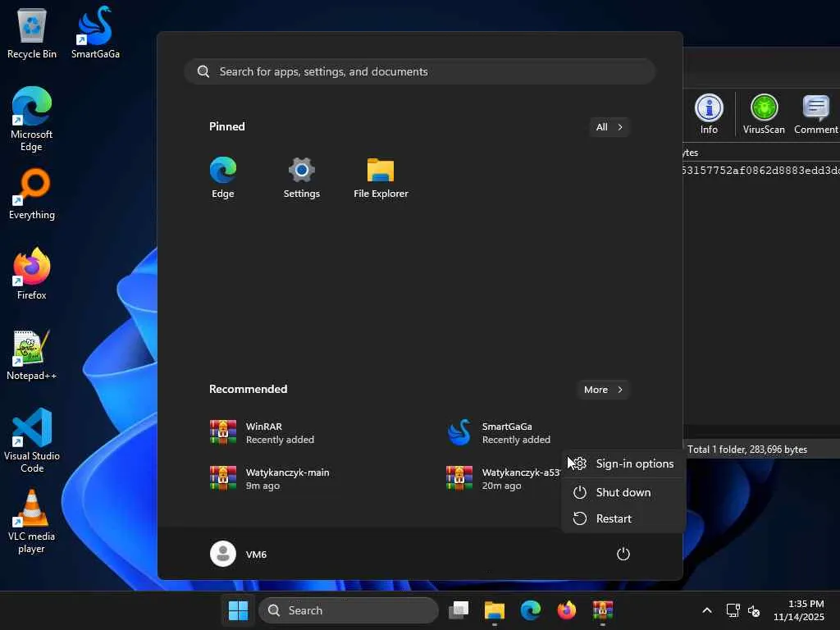Click VirusScan in WinRAR toolbar
This screenshot has width=840, height=630.
(764, 113)
